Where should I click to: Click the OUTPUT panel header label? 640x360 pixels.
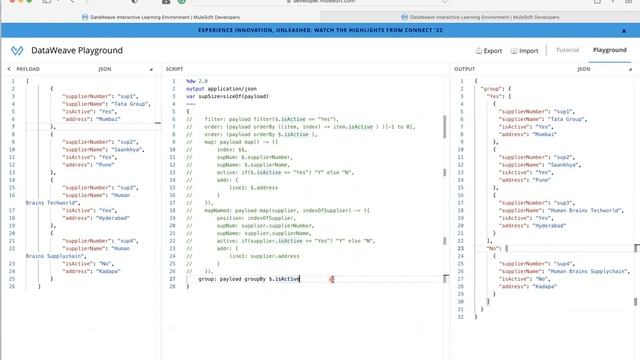click(x=464, y=69)
